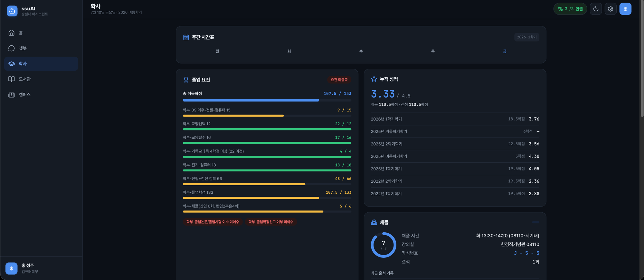Click the 주간 시간표 calendar icon
This screenshot has height=280, width=644.
pos(186,37)
